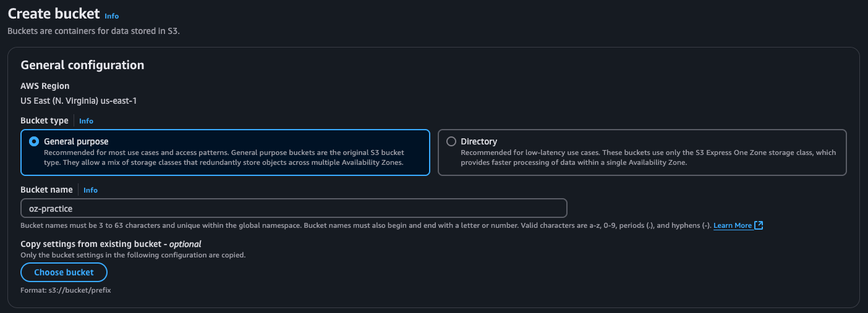The height and width of the screenshot is (313, 868).
Task: Click the Choose bucket button
Action: click(64, 272)
